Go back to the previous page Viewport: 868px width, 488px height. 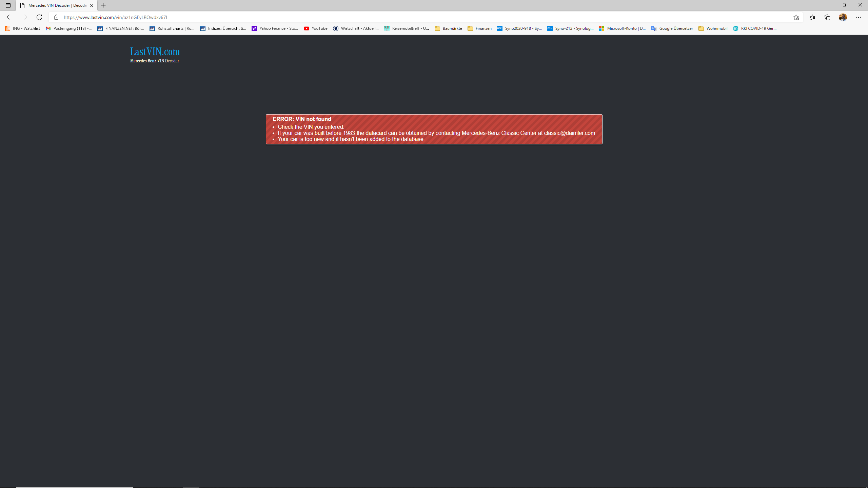point(9,17)
